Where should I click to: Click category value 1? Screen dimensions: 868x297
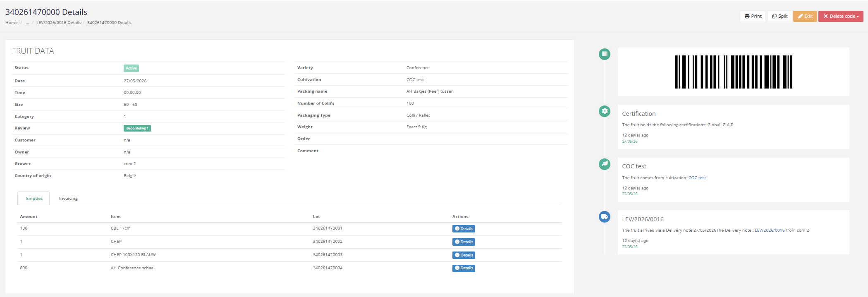[125, 117]
